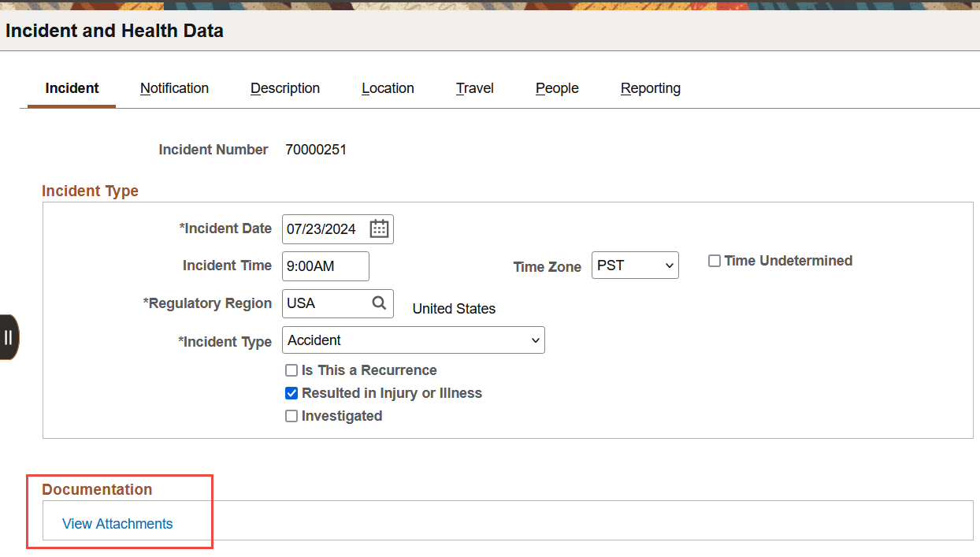Click the Incident and Health Data title

(x=114, y=32)
